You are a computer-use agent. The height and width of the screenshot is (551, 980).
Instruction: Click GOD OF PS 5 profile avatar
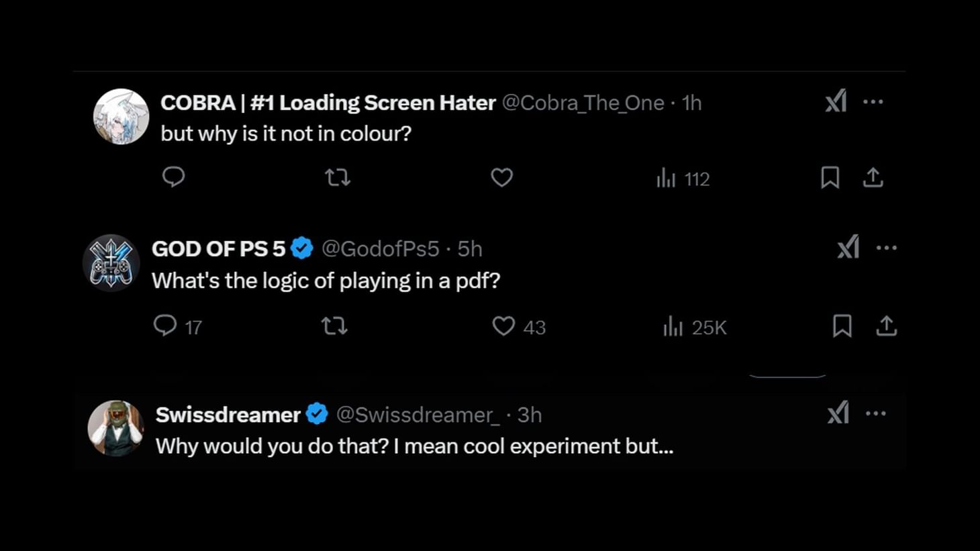[111, 262]
